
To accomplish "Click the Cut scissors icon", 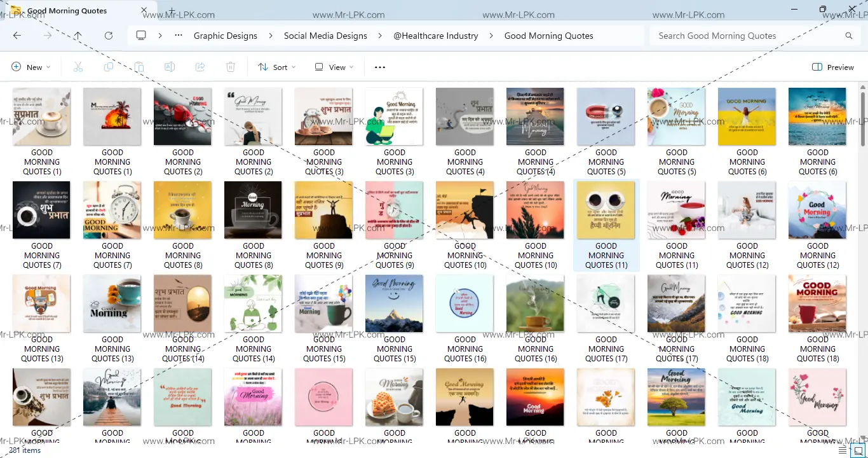I will (78, 67).
